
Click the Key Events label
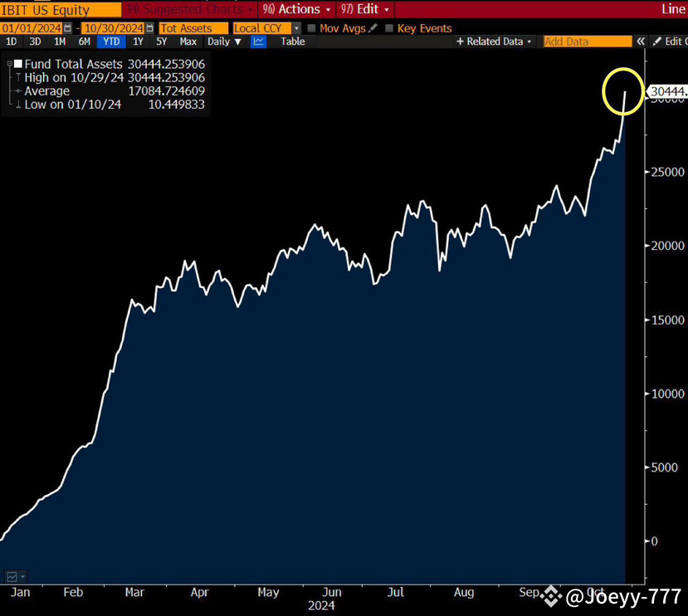coord(424,28)
